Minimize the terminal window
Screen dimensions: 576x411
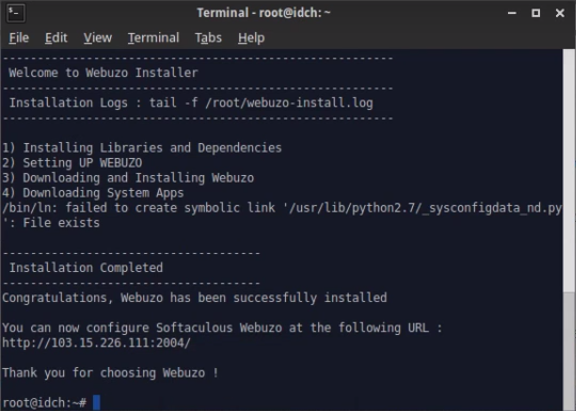coord(512,13)
